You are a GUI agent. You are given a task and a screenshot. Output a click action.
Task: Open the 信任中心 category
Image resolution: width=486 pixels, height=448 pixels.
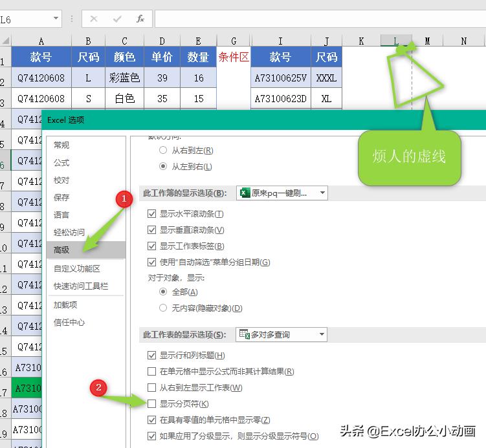click(x=69, y=322)
